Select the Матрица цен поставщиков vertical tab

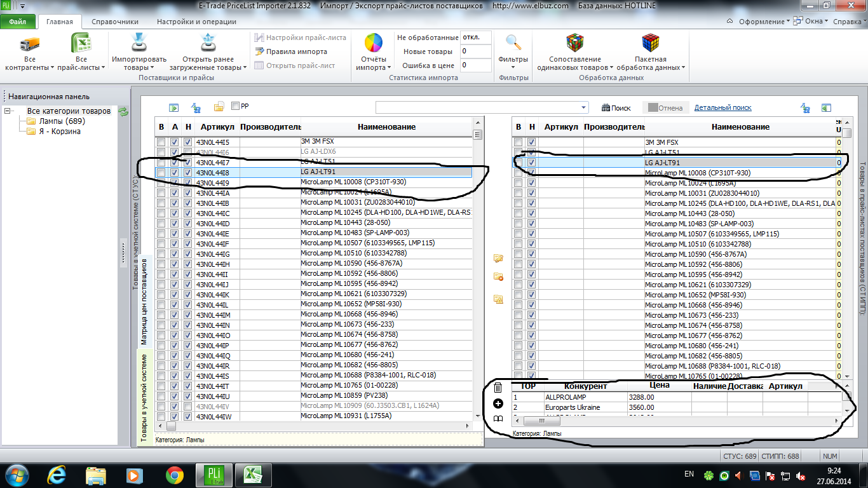144,301
